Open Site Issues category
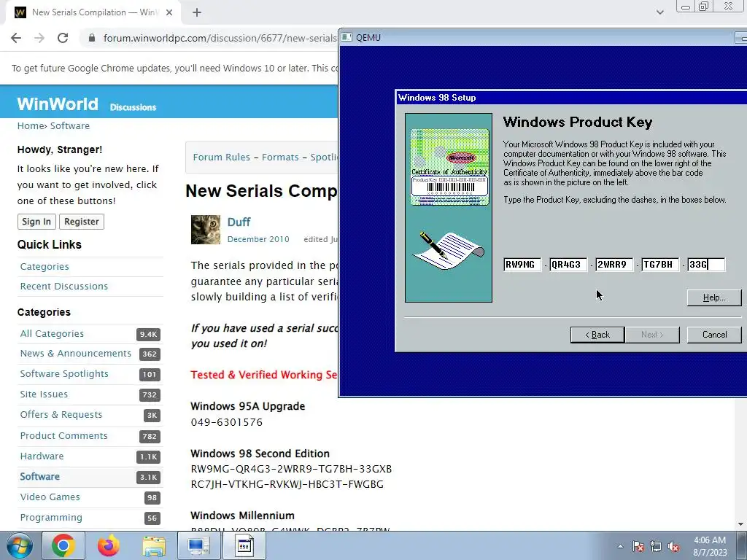The width and height of the screenshot is (747, 560). pyautogui.click(x=44, y=394)
